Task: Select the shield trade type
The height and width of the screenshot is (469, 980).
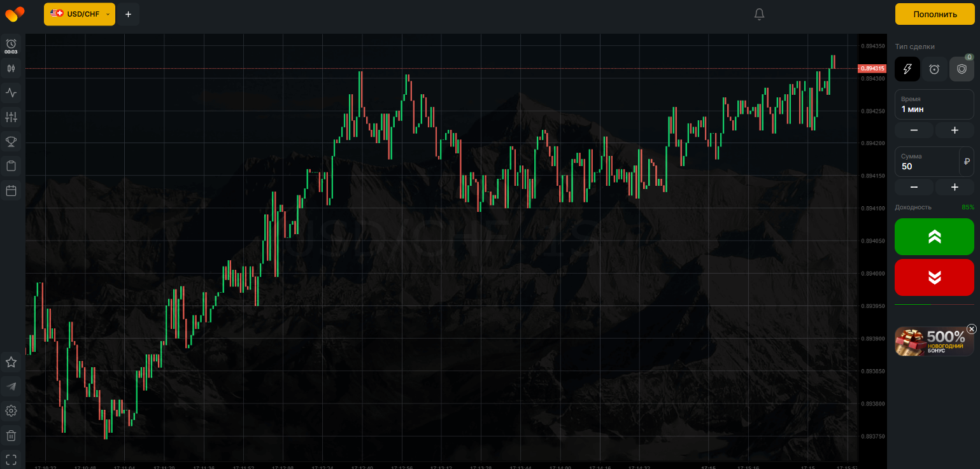Action: point(962,69)
